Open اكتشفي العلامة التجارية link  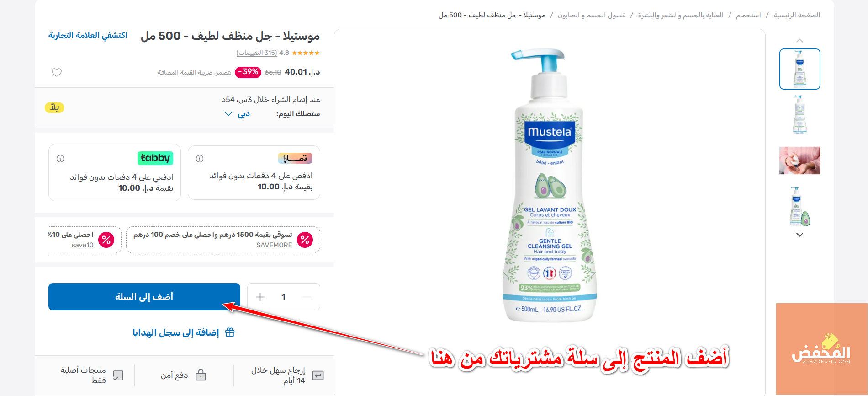[x=88, y=35]
